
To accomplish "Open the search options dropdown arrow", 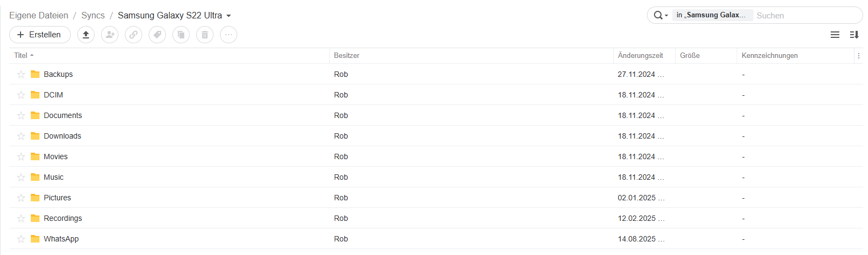I will 666,16.
